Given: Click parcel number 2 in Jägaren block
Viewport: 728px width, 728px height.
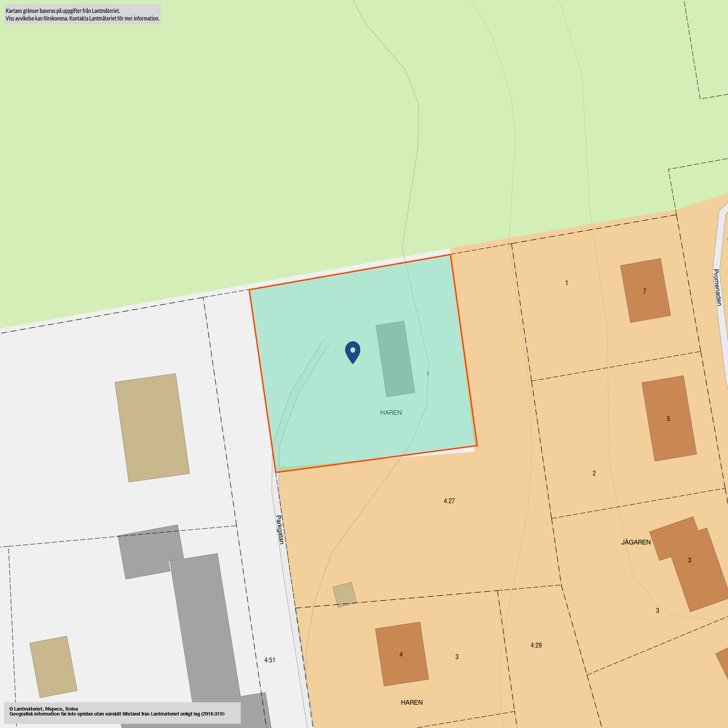Looking at the screenshot, I should pos(594,473).
